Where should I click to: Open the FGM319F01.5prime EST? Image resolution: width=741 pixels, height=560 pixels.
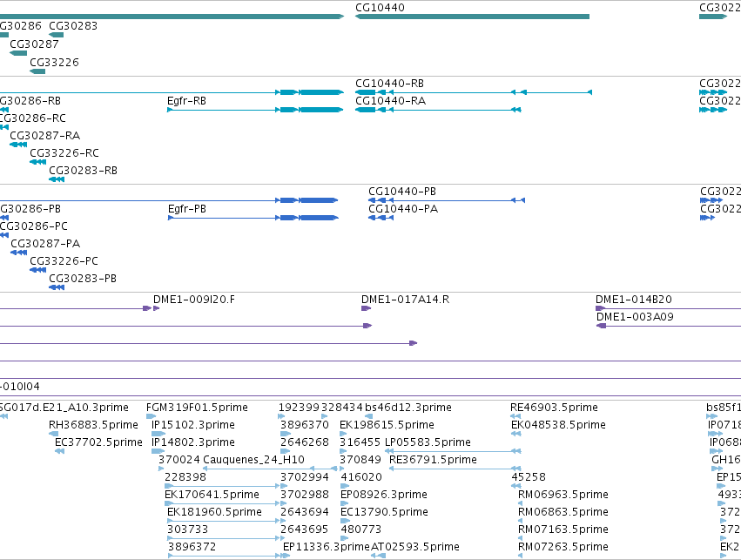coord(152,416)
